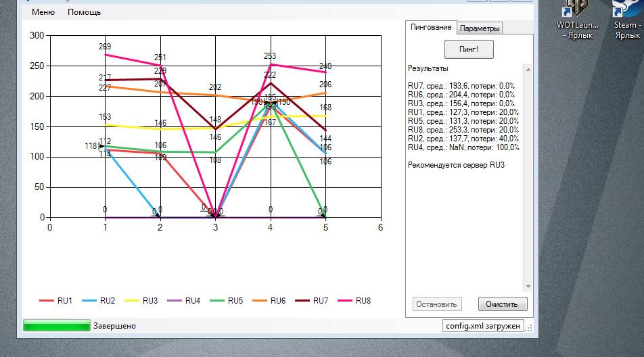The height and width of the screenshot is (357, 644).
Task: Open the Steam desktop shortcut
Action: 626,16
